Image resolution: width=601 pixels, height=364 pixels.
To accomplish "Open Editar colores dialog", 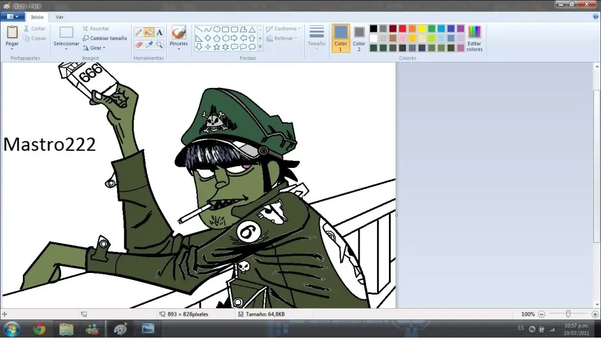I will coord(474,38).
